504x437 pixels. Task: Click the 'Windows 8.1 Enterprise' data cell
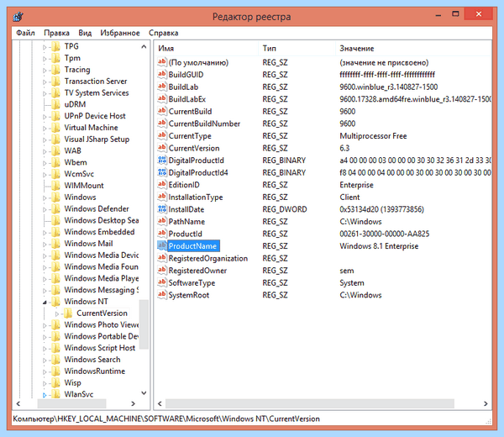pos(379,246)
